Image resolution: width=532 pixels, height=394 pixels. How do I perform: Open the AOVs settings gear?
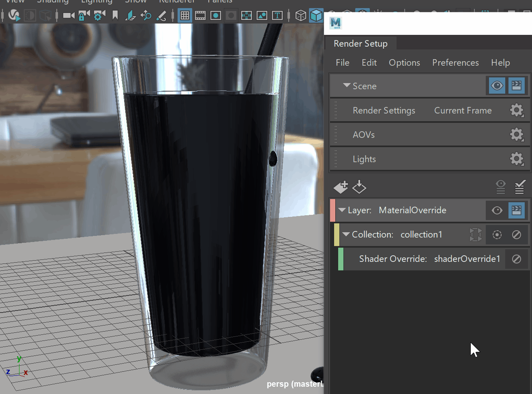(517, 135)
